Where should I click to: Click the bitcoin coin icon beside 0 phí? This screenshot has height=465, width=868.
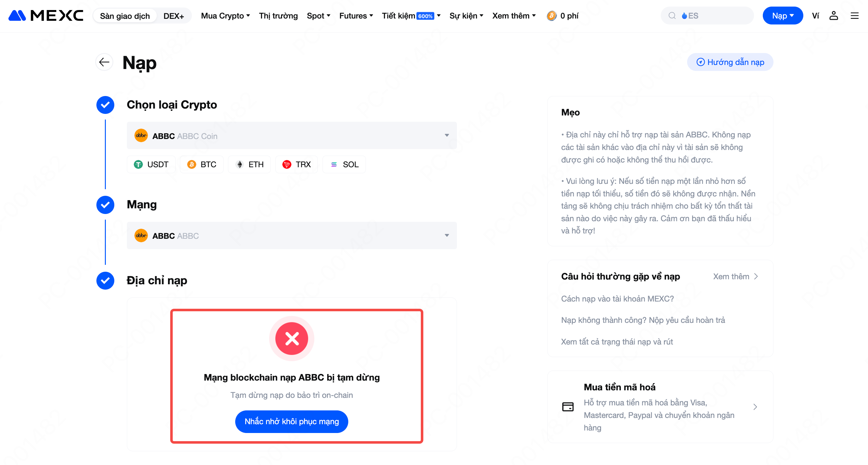(551, 15)
